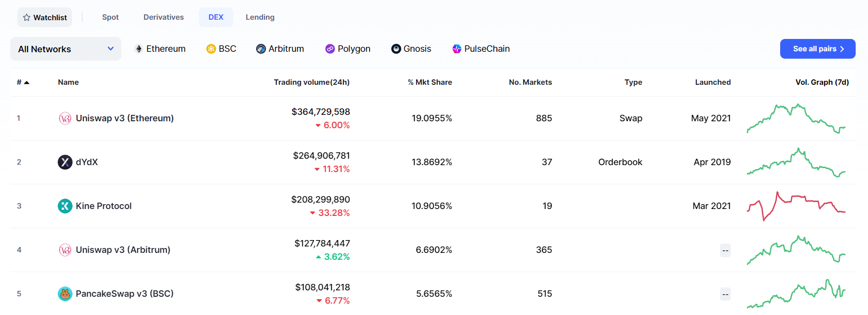The image size is (868, 315).
Task: Open the Kine Protocol link
Action: [104, 206]
